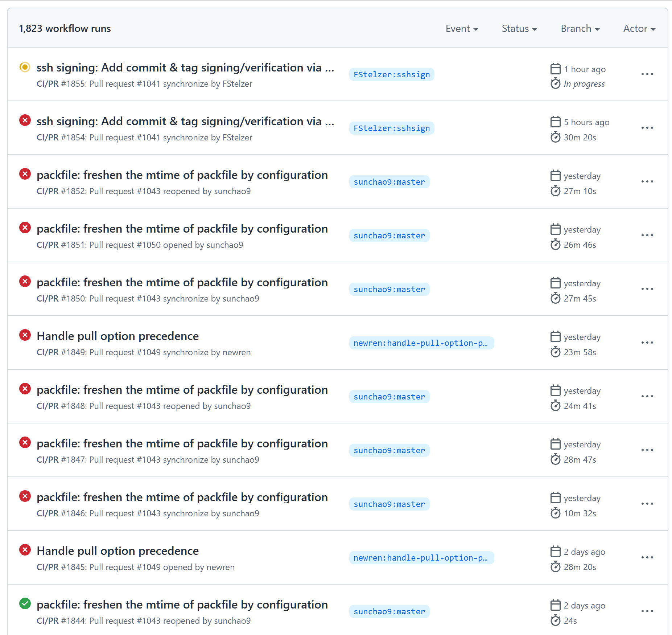The image size is (672, 635).
Task: Click the calendar icon next to '1 hour ago'
Action: click(x=556, y=69)
